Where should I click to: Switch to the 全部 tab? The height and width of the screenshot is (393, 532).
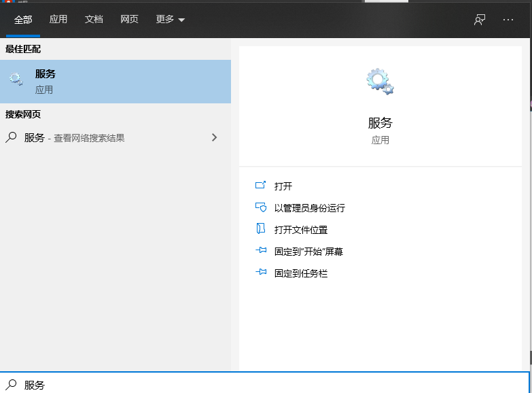click(x=23, y=20)
